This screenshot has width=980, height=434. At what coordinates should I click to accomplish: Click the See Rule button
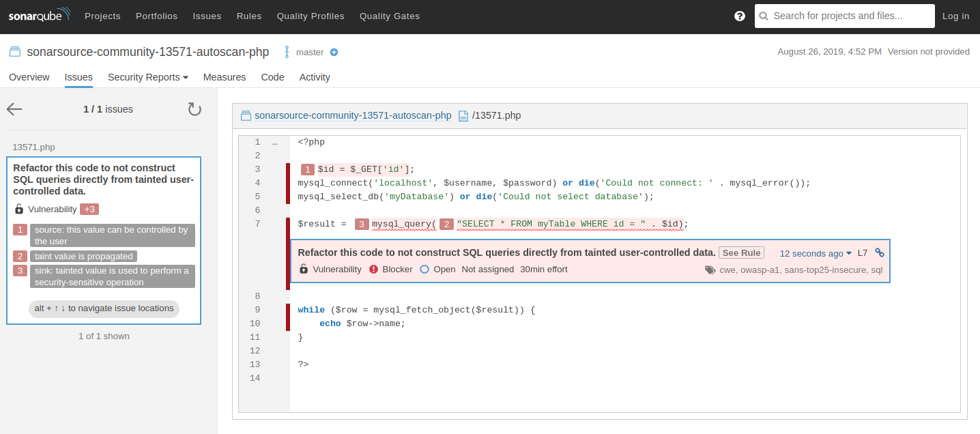coord(741,253)
